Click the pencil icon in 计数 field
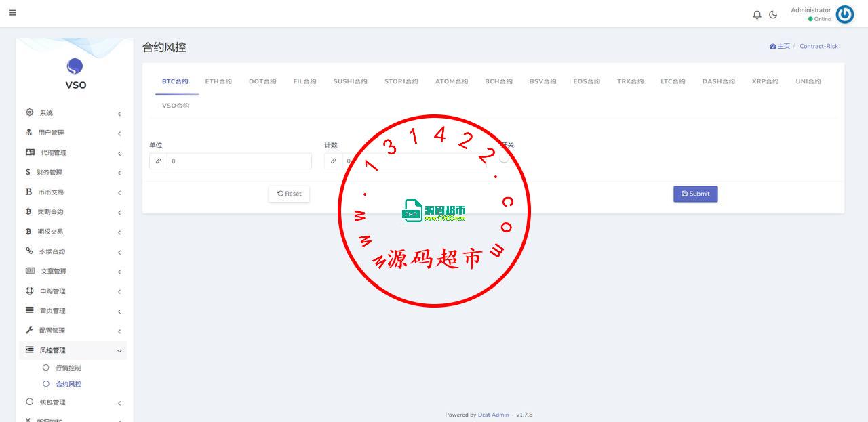Viewport: 868px width, 422px height. pyautogui.click(x=333, y=161)
